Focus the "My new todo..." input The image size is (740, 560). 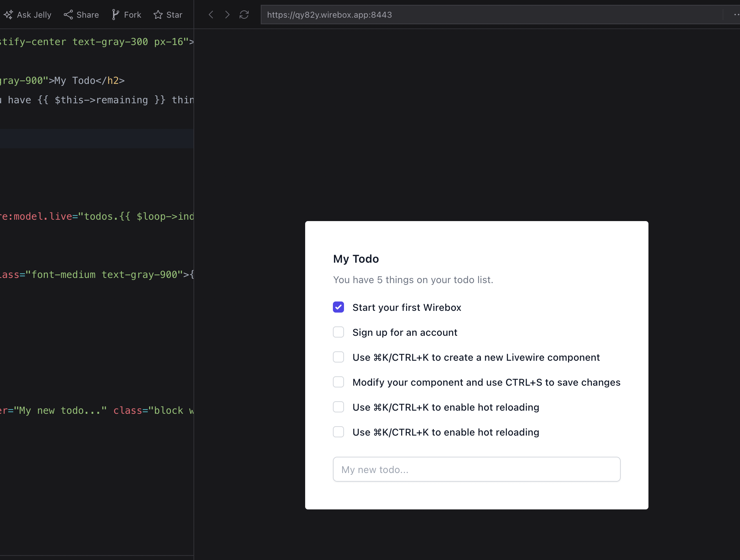(476, 469)
